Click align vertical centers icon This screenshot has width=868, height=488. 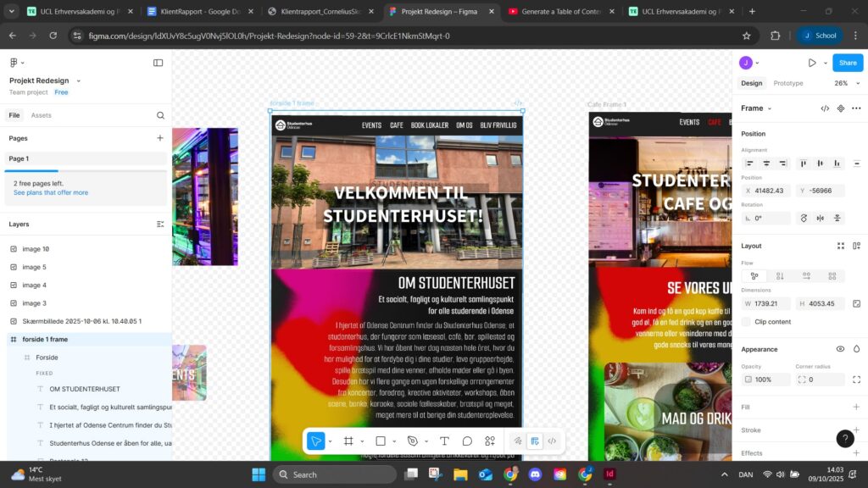pos(820,164)
